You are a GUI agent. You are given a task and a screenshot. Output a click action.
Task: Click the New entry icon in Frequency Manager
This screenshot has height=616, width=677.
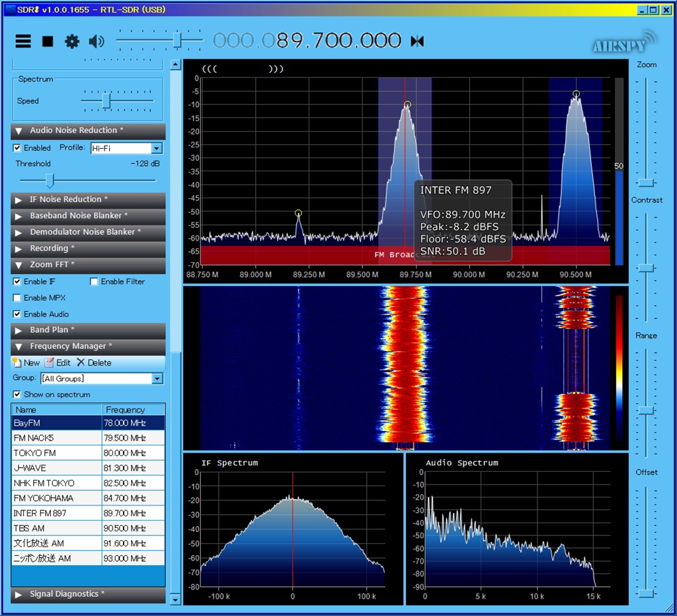[17, 362]
